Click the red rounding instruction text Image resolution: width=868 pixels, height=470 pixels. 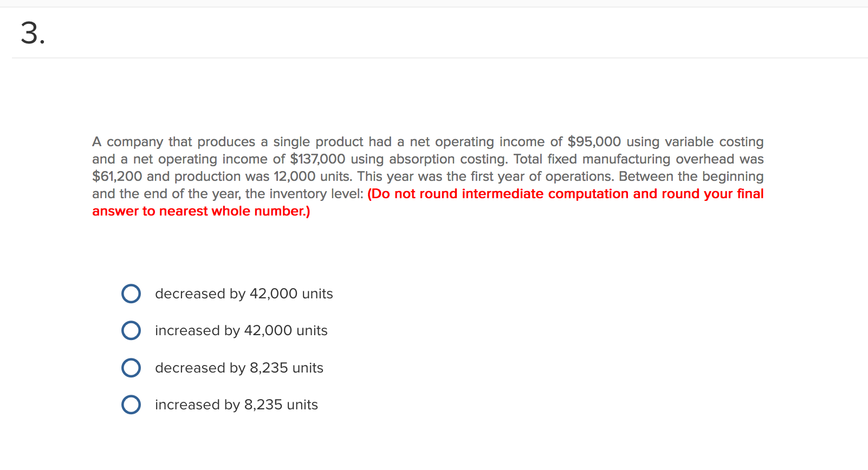563,194
